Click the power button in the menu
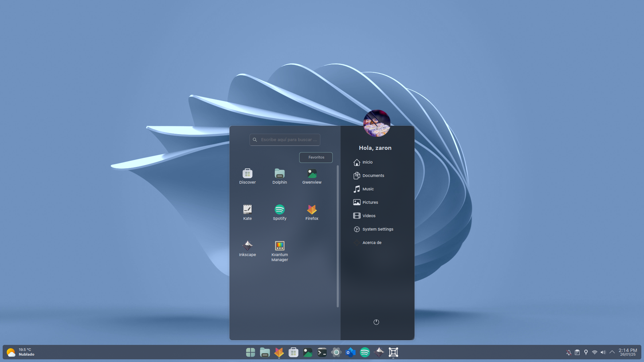 pyautogui.click(x=376, y=322)
